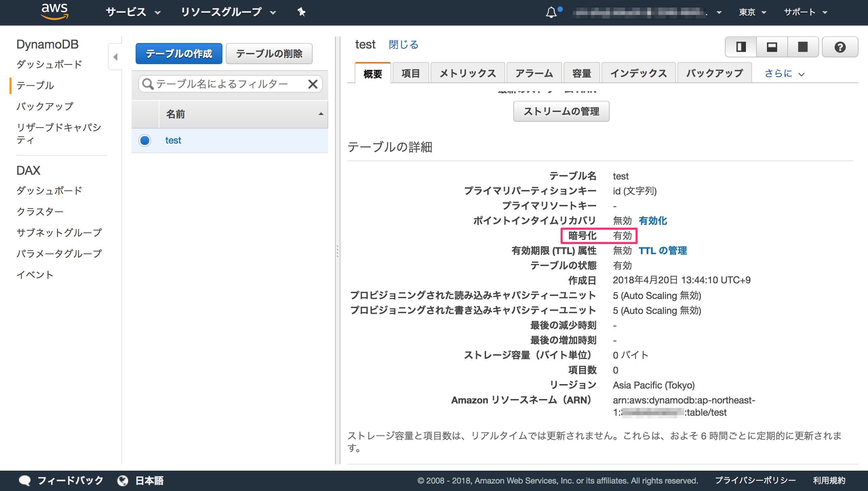Click the TTL の管理 link
This screenshot has width=868, height=491.
[x=663, y=251]
